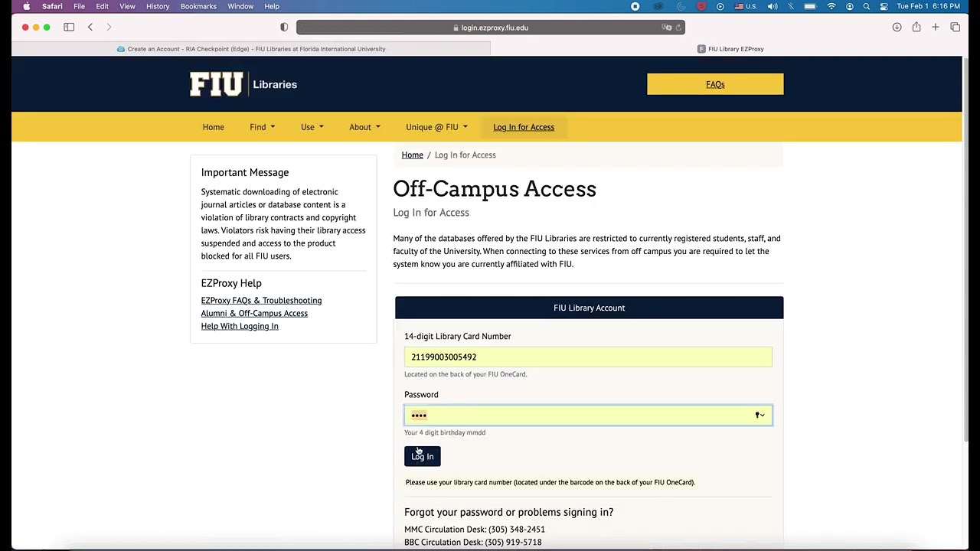Expand the Use dropdown menu
980x551 pixels.
(312, 127)
